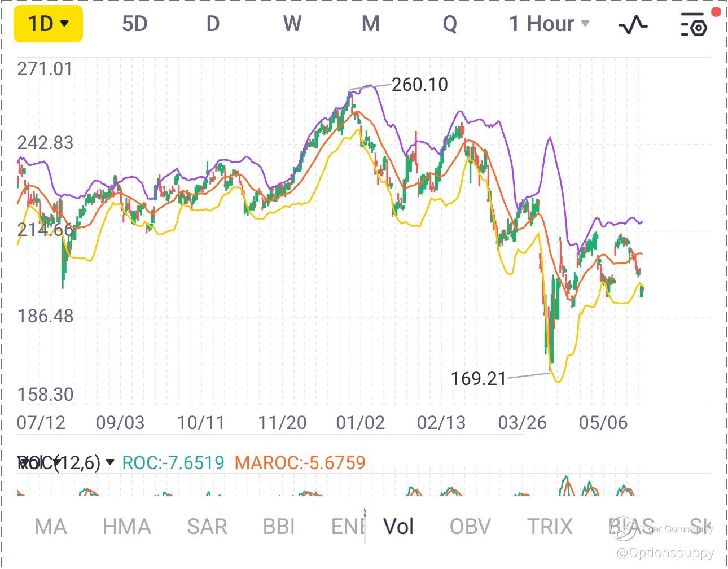728x569 pixels.
Task: Switch sub-chart to OBV
Action: pos(470,527)
